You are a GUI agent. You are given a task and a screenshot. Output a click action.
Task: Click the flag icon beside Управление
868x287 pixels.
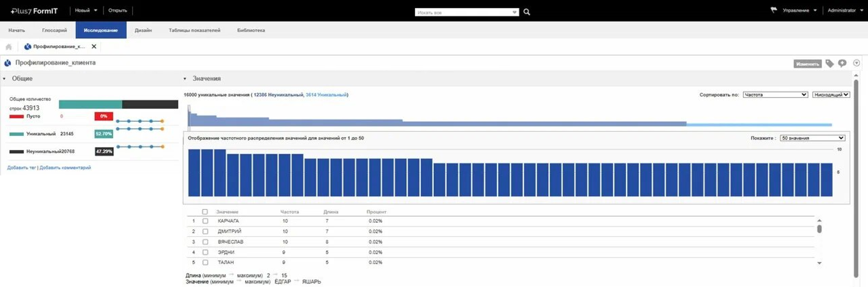point(773,10)
